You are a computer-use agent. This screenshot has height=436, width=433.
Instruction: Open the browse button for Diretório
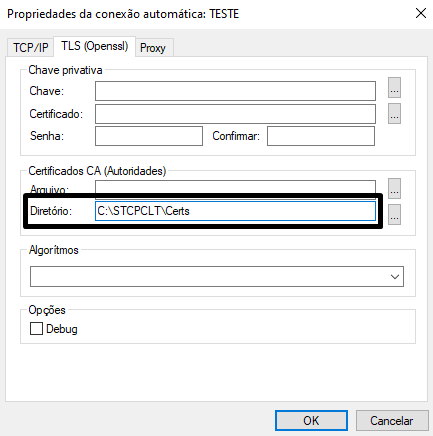click(x=394, y=215)
